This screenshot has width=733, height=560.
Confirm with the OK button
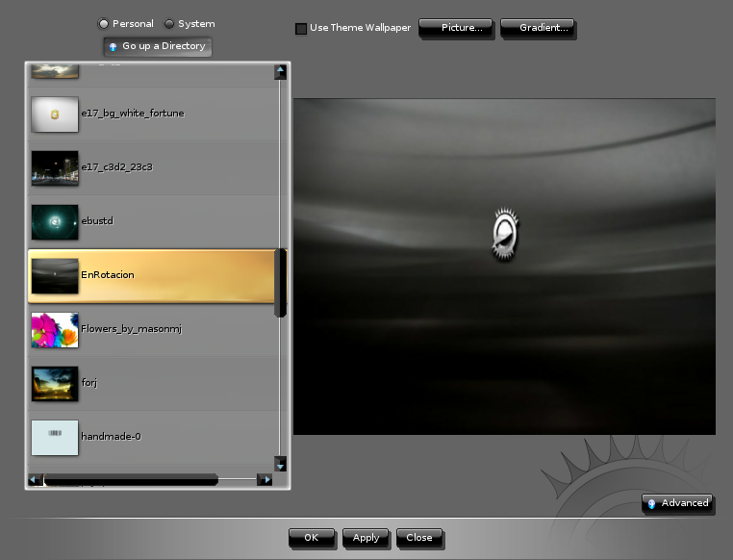pos(312,538)
